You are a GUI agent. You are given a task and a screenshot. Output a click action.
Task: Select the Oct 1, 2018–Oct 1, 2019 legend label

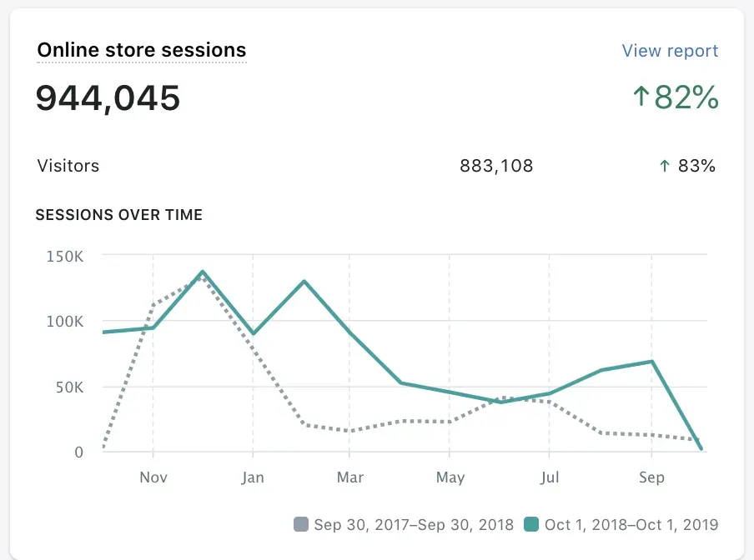(631, 524)
